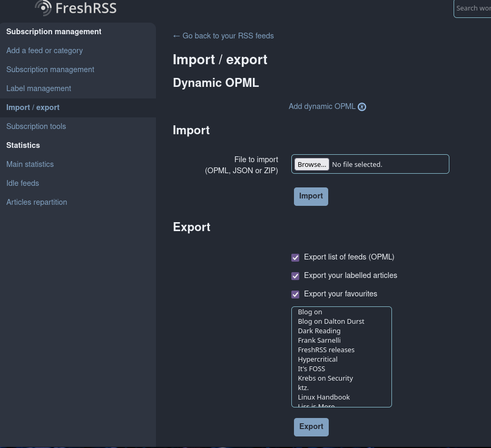Select Hypercritical in feed list
The image size is (491, 448).
318,359
